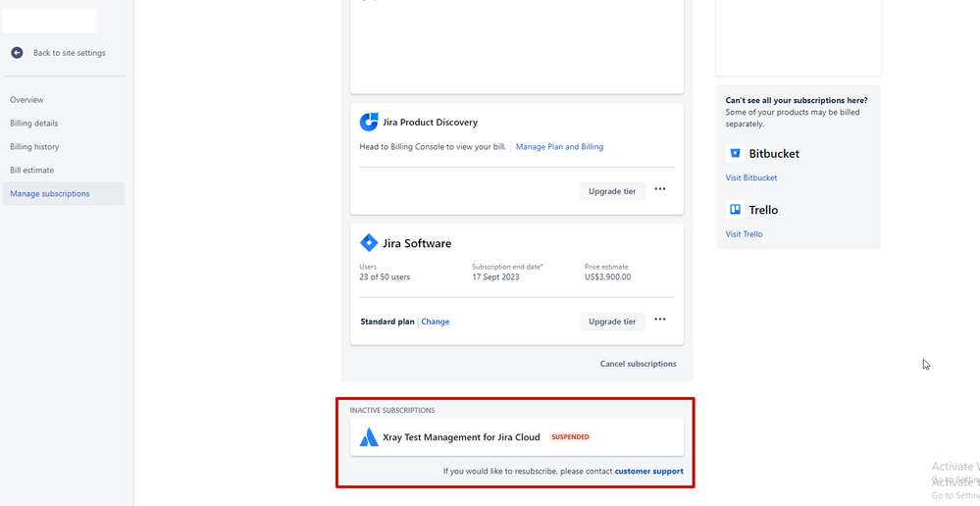Click the 'US$3,900.00' price estimate
The width and height of the screenshot is (980, 506).
point(607,277)
